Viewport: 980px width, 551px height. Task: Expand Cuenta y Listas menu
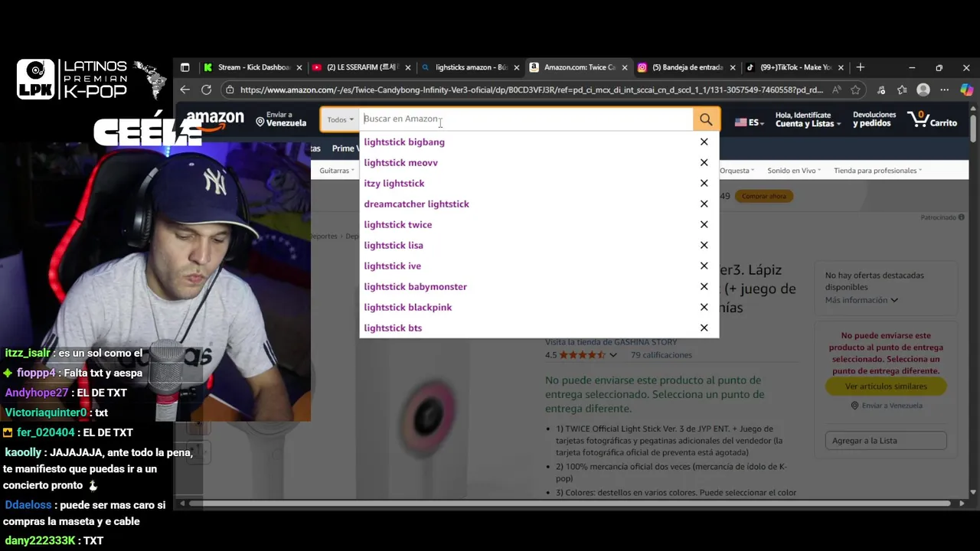tap(808, 119)
